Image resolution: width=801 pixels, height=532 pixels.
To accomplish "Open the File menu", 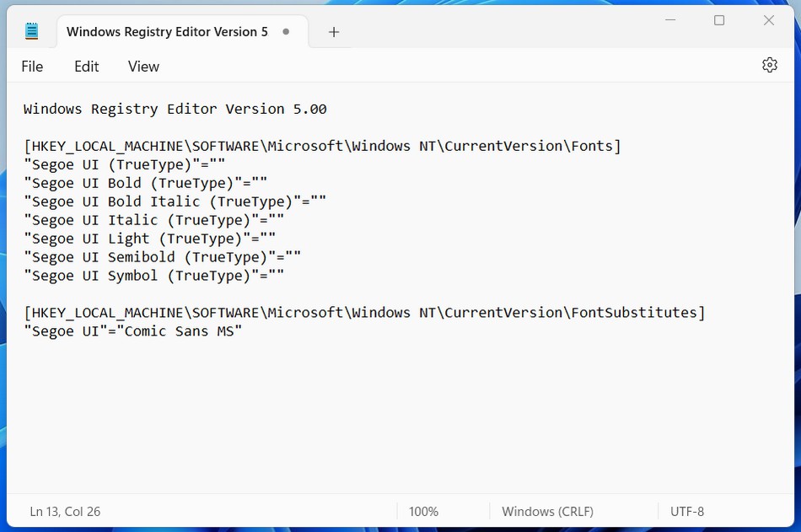I will pyautogui.click(x=32, y=67).
